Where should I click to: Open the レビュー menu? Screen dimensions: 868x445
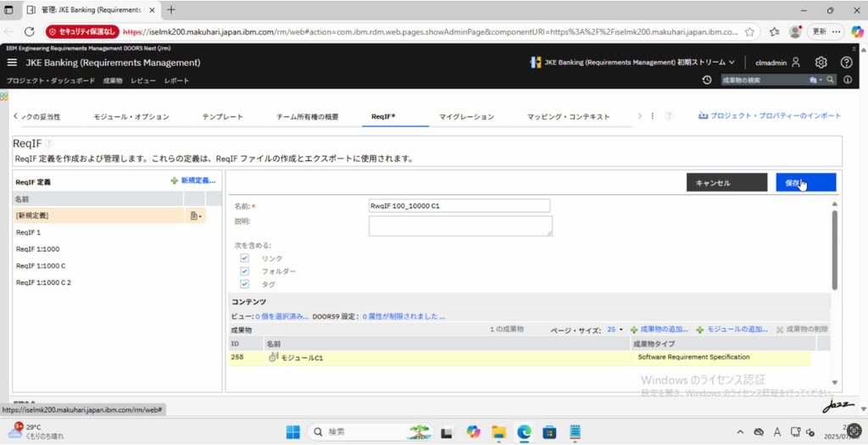(x=143, y=81)
